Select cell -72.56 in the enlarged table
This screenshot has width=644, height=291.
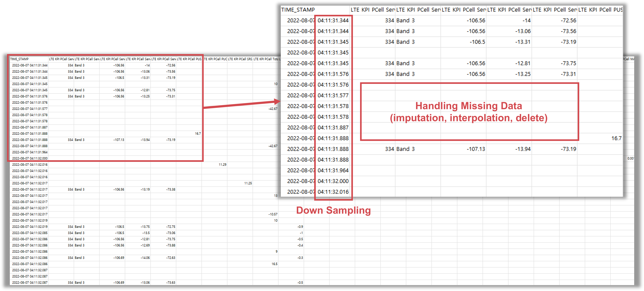pos(568,20)
